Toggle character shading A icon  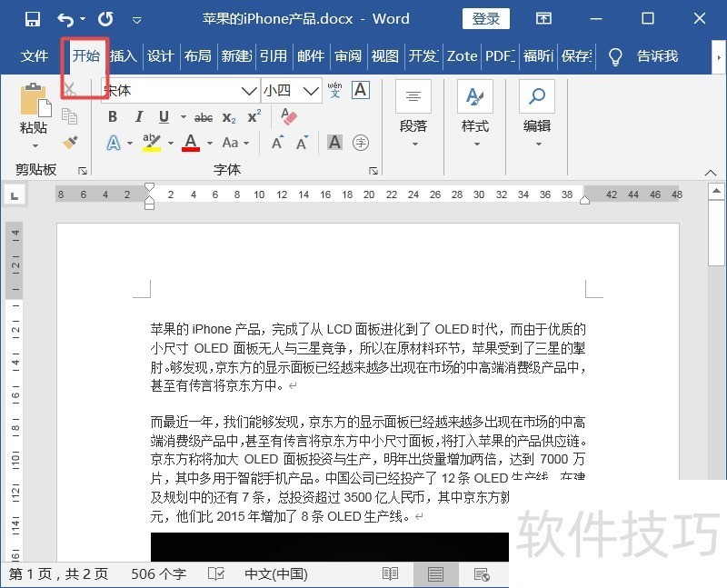(334, 143)
